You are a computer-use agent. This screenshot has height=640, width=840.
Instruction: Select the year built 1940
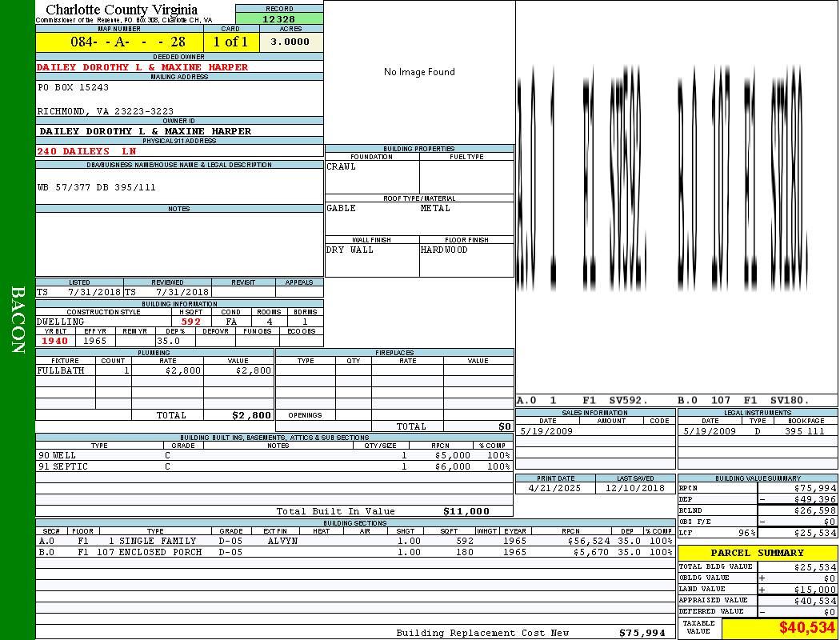(54, 341)
